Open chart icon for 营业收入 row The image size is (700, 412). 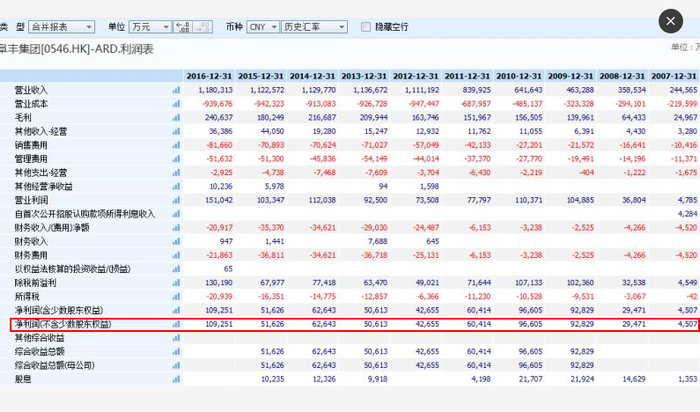tap(176, 90)
